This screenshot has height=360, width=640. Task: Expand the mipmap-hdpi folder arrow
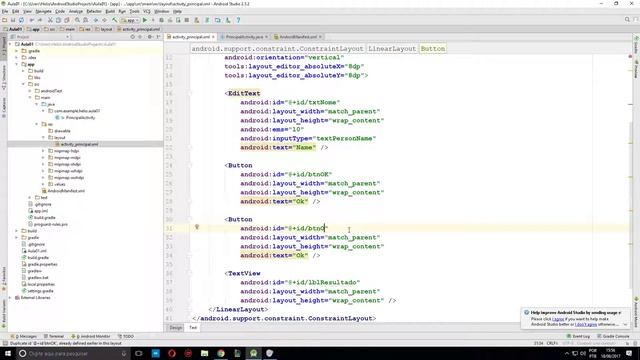[43, 151]
